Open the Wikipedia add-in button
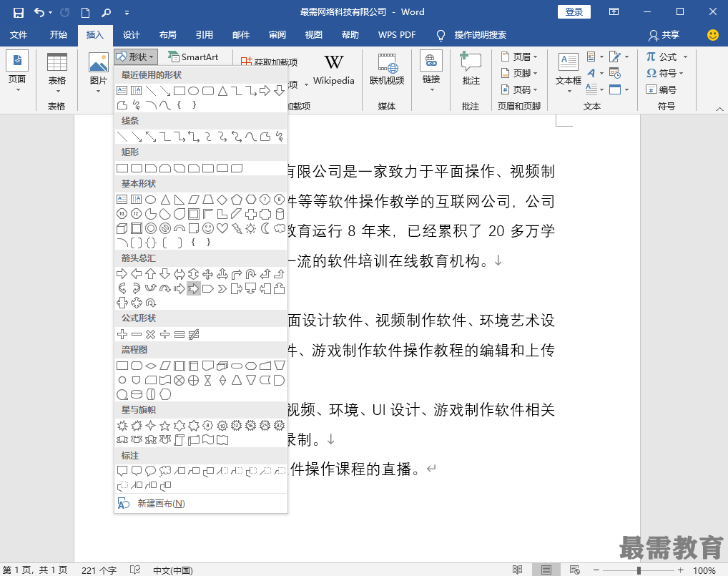This screenshot has height=576, width=728. [x=333, y=71]
